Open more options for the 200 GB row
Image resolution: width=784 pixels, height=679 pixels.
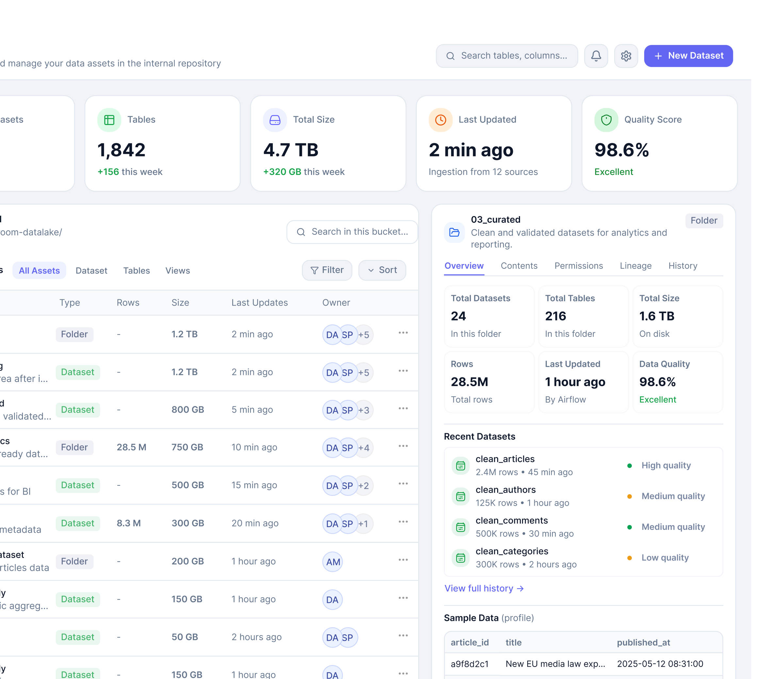403,560
